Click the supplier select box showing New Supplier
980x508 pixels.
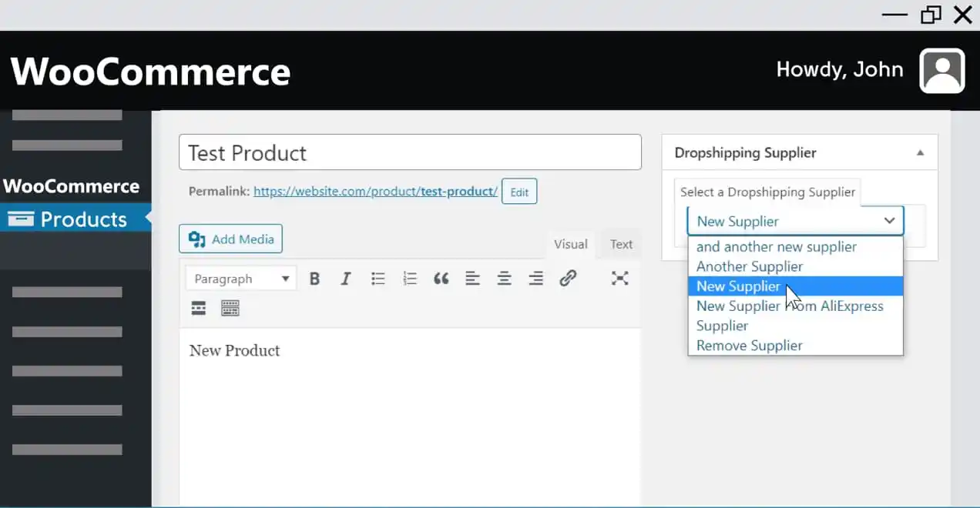[x=795, y=221]
